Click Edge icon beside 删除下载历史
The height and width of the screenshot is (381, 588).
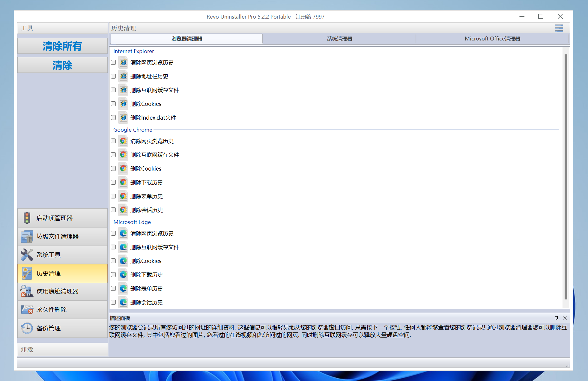point(123,275)
